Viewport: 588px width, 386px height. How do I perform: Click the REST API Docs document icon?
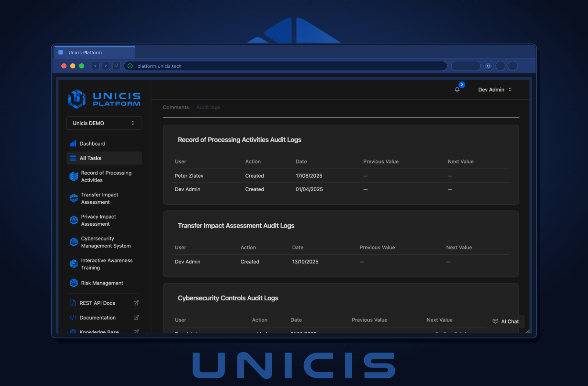73,303
